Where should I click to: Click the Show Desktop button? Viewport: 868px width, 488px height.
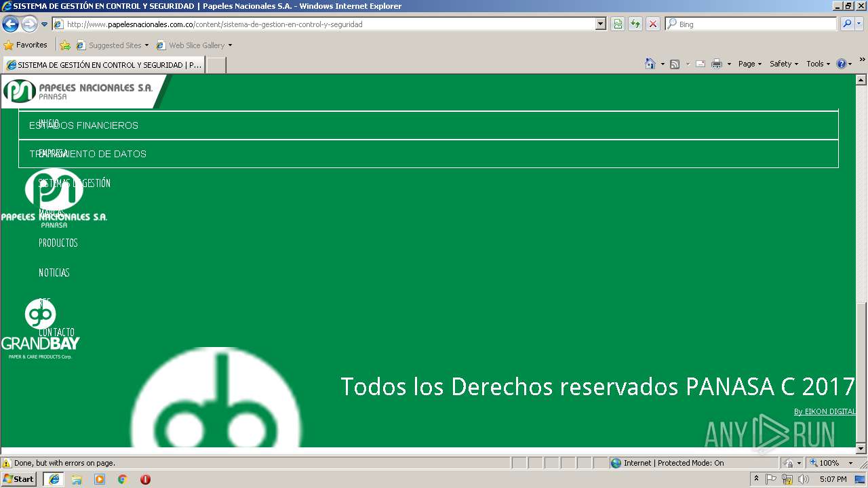point(861,479)
